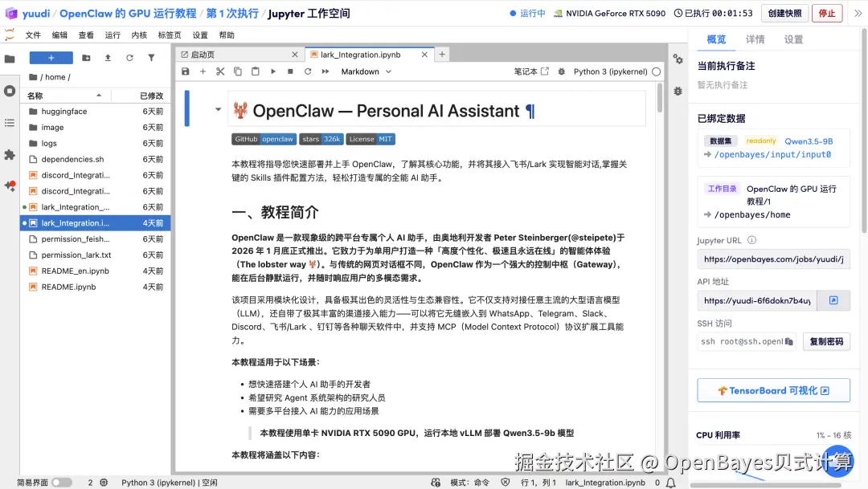Toggle the 简易界面 switch

(61, 483)
